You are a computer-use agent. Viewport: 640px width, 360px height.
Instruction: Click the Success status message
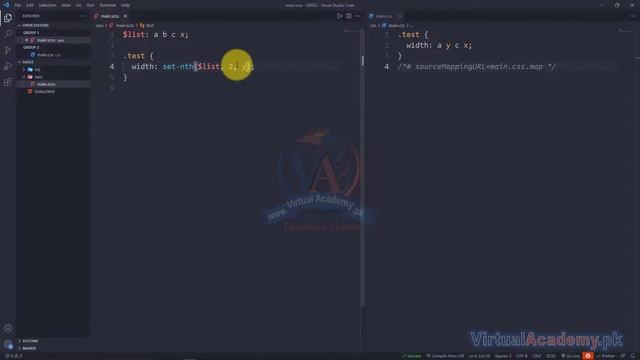tap(411, 356)
